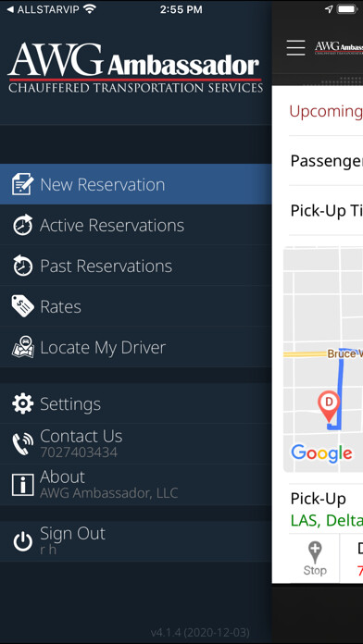Sign out of the r h account
Screen dimensions: 363x644
[136, 541]
